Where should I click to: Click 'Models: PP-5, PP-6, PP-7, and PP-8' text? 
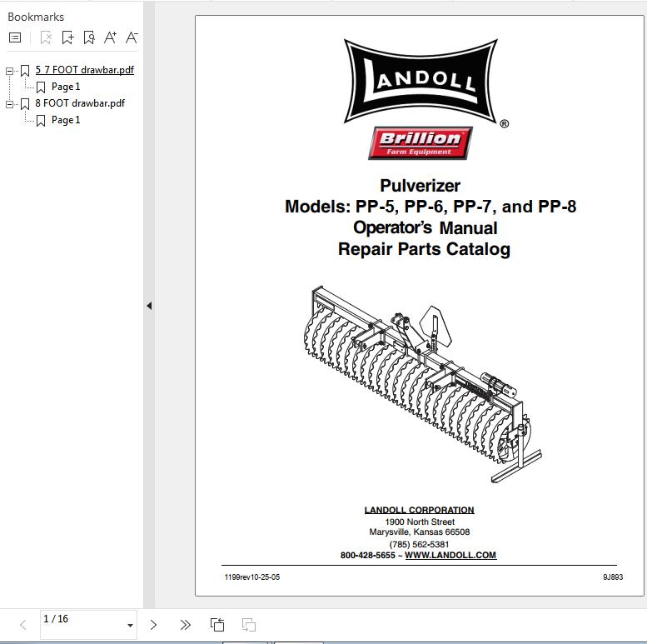click(x=431, y=207)
